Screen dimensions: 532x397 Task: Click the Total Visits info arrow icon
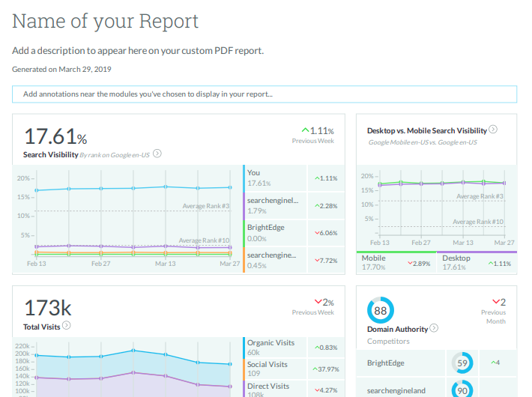(x=67, y=326)
